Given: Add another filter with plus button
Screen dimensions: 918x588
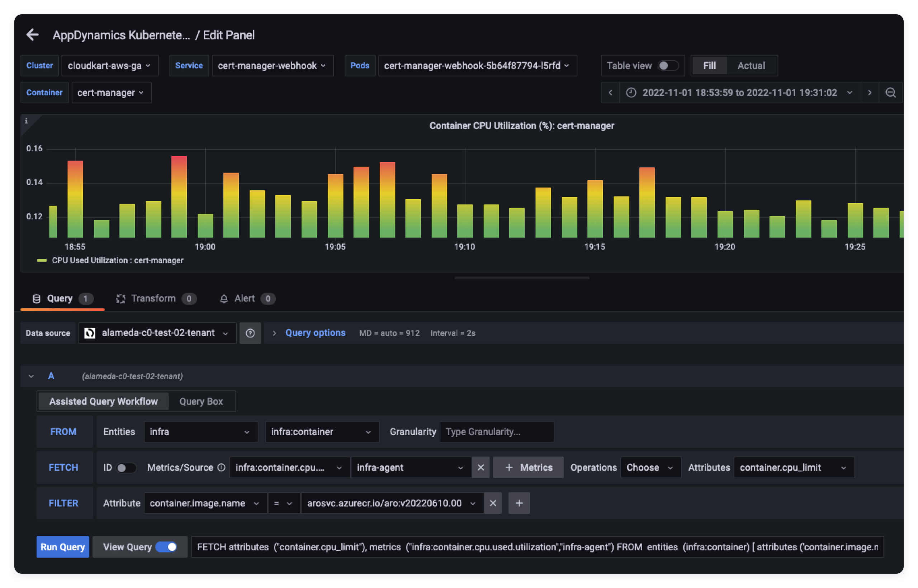Looking at the screenshot, I should click(519, 503).
